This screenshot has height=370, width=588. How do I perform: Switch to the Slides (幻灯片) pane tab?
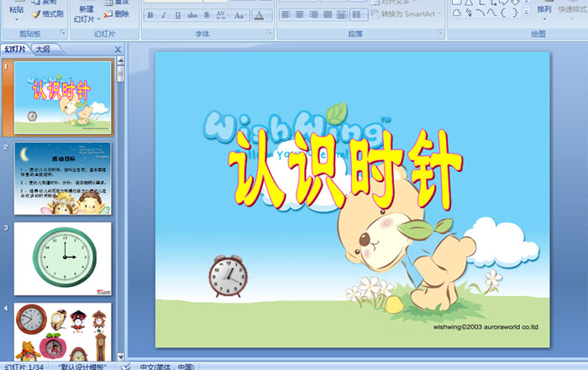click(15, 49)
